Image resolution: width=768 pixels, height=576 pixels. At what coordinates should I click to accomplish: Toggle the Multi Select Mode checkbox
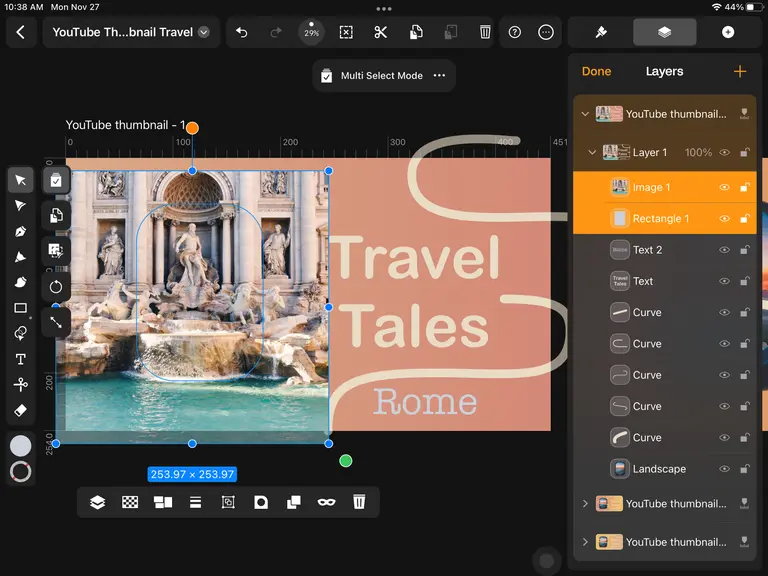point(327,76)
